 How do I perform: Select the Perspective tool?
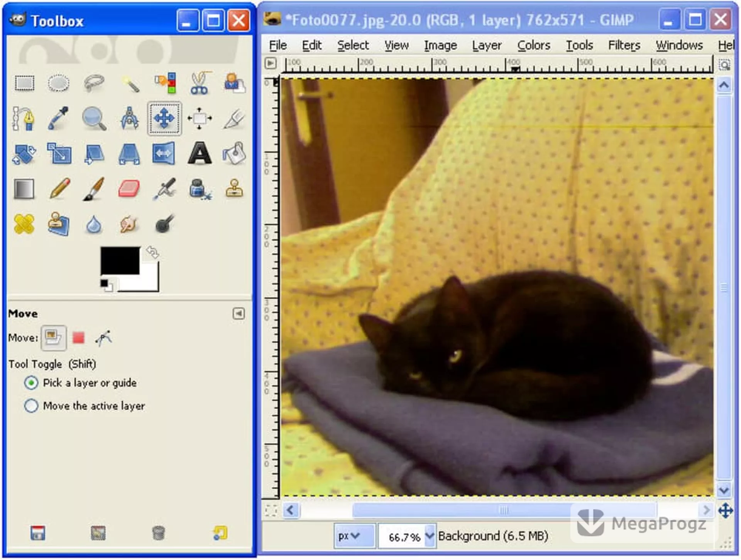click(129, 154)
